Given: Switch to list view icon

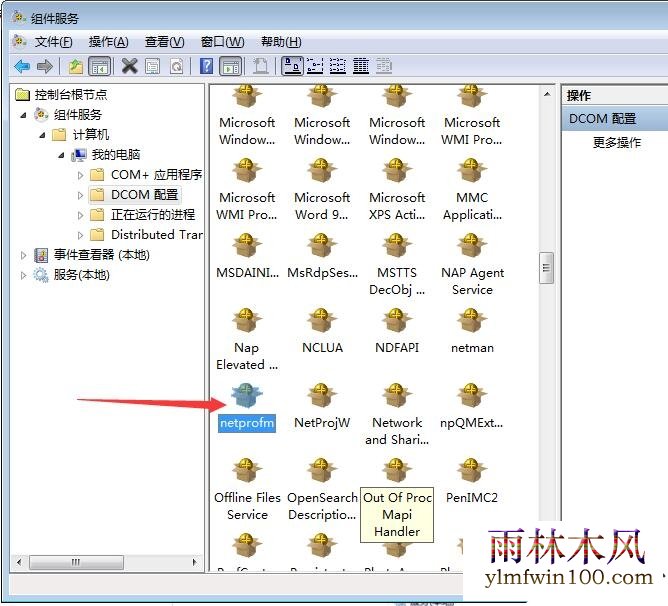Looking at the screenshot, I should coord(338,66).
